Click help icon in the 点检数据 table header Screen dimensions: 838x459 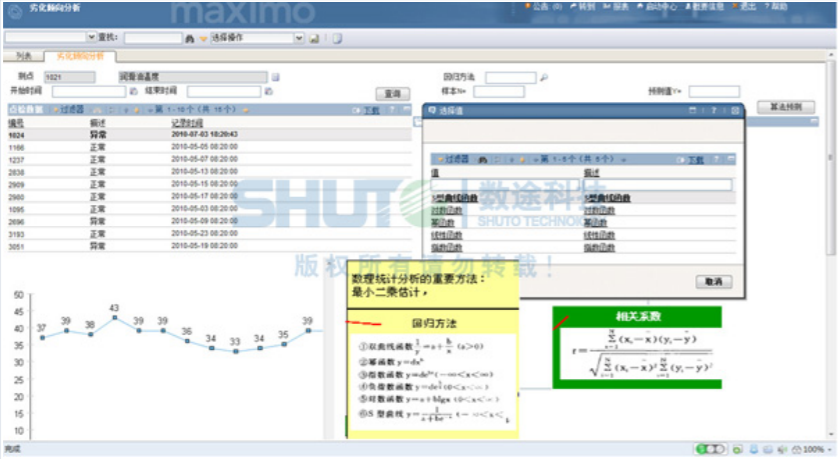(x=392, y=110)
